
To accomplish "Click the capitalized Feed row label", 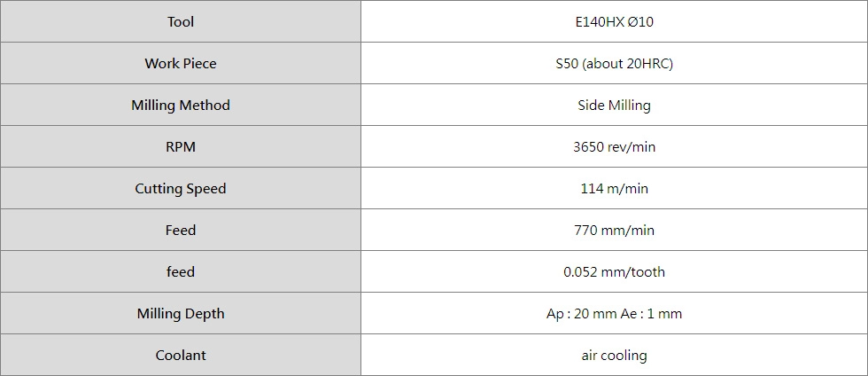I will pyautogui.click(x=181, y=230).
